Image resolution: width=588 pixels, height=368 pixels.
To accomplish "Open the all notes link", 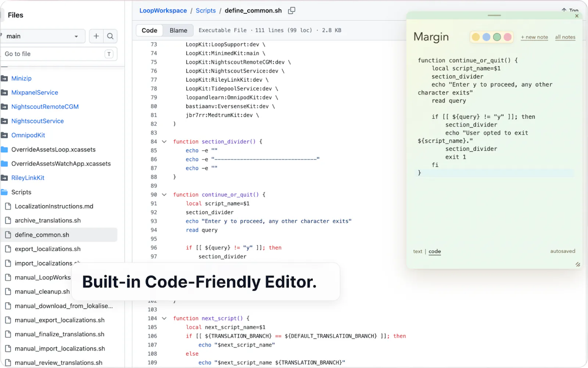I will click(565, 37).
